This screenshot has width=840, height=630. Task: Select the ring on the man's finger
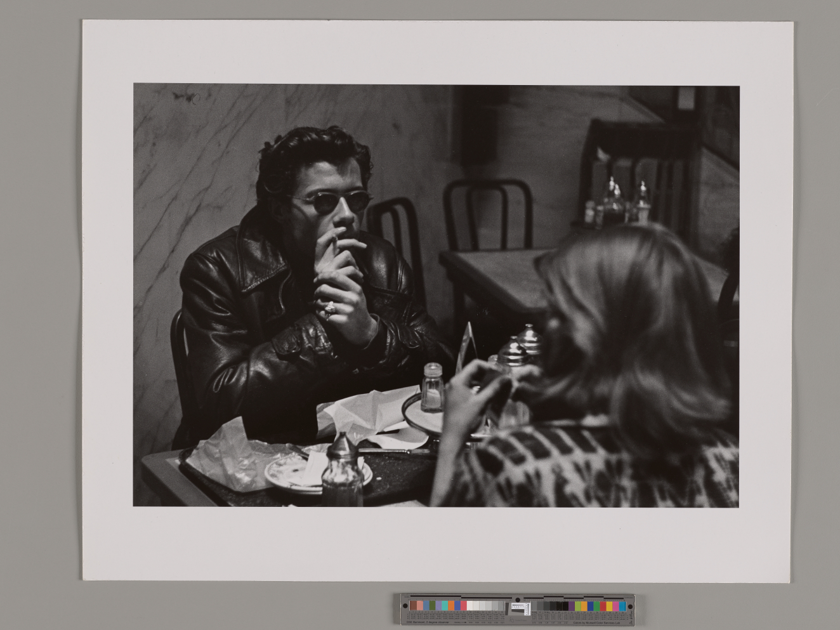[x=330, y=308]
